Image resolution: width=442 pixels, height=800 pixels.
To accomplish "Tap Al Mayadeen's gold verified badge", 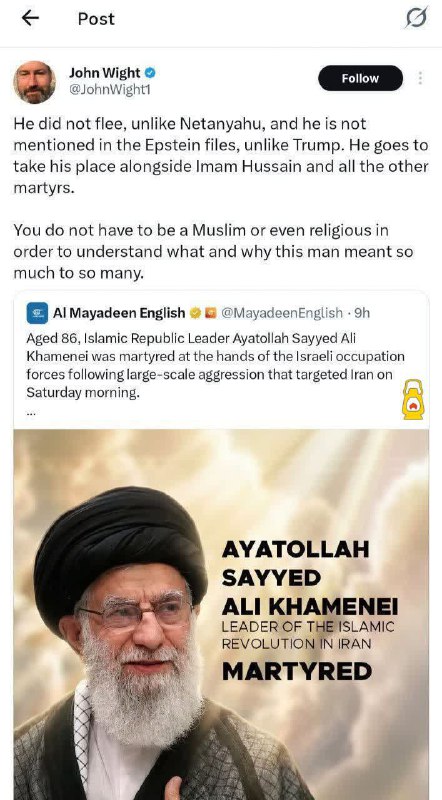I will pyautogui.click(x=194, y=313).
